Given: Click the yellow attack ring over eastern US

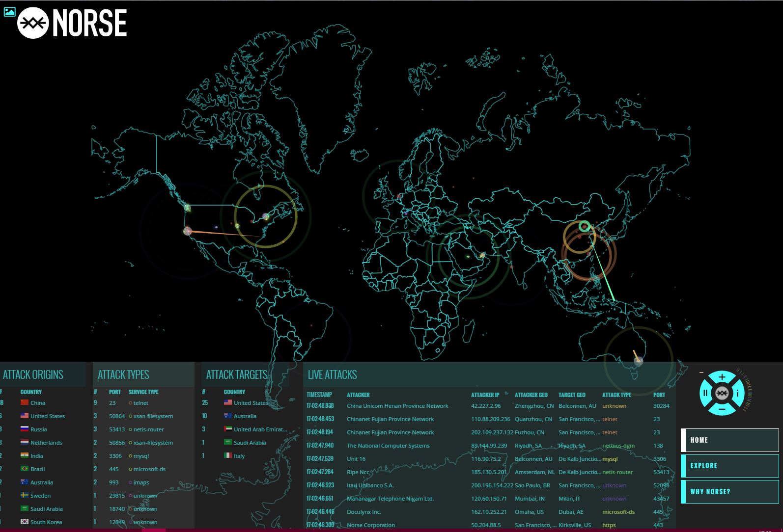Looking at the screenshot, I should tap(266, 216).
